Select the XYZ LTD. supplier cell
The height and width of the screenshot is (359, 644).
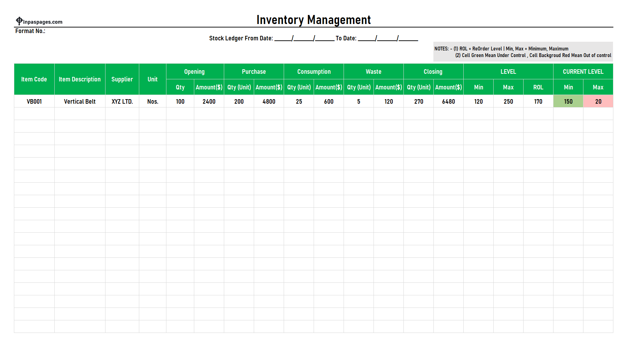(x=122, y=101)
